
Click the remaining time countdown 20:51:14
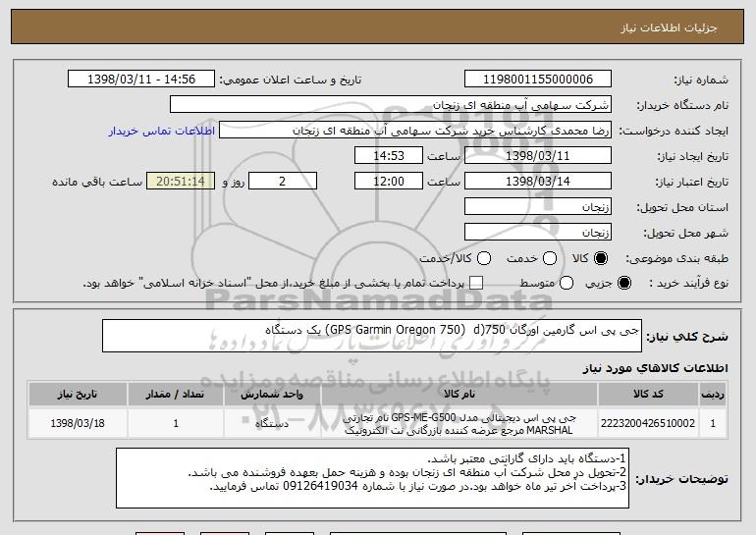181,182
